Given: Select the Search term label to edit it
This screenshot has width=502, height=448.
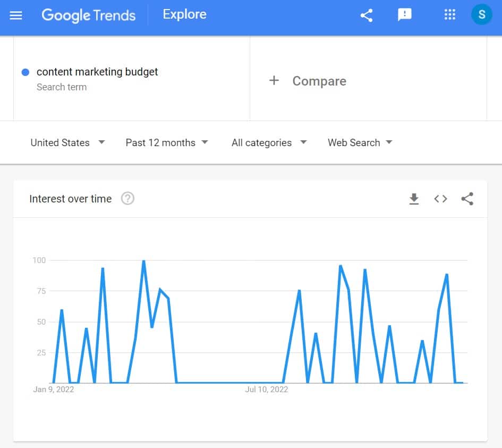Looking at the screenshot, I should 62,87.
